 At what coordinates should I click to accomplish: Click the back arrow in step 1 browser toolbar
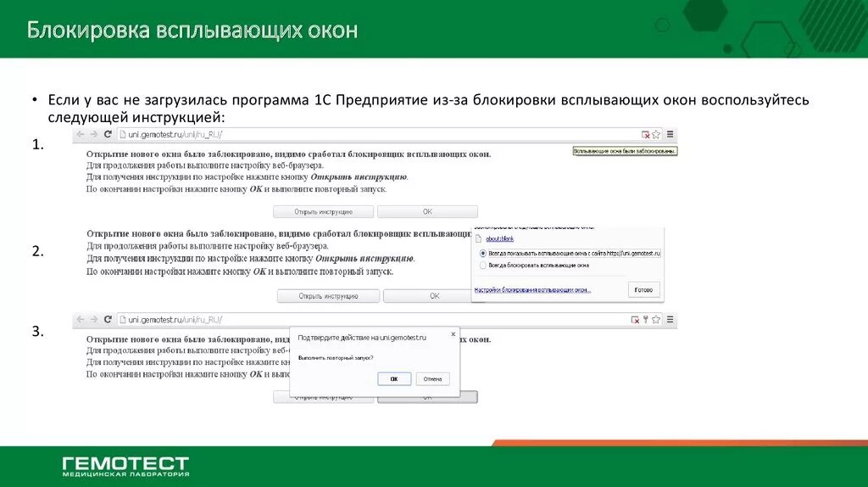tap(81, 135)
